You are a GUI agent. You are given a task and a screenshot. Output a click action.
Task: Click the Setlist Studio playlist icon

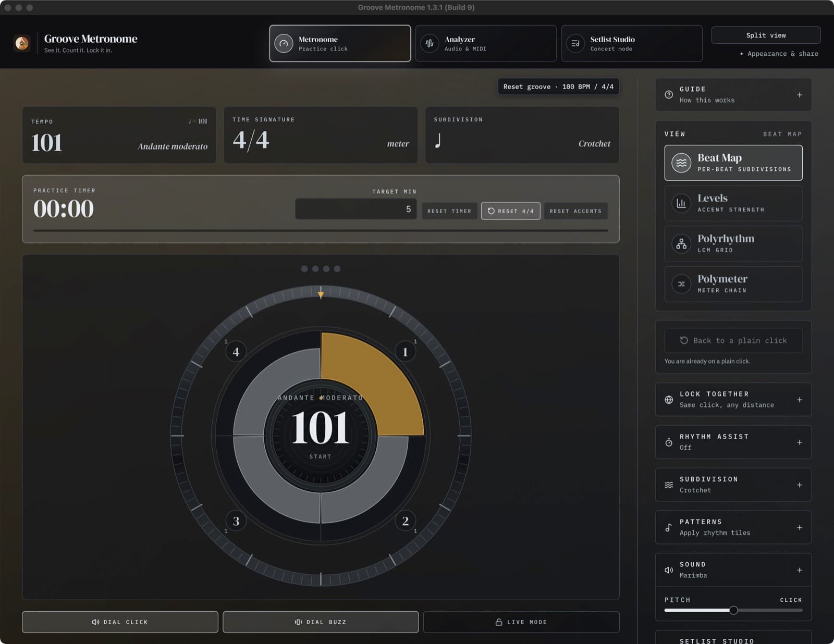pyautogui.click(x=575, y=44)
